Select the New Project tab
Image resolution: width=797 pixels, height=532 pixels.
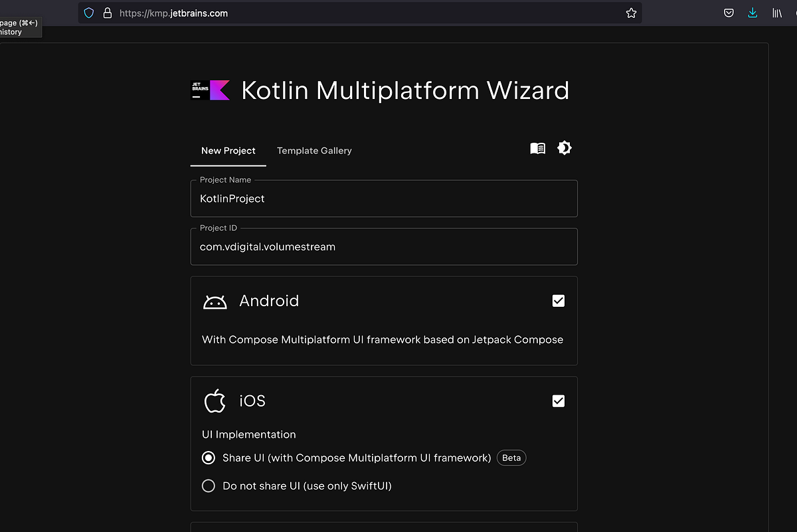(228, 151)
